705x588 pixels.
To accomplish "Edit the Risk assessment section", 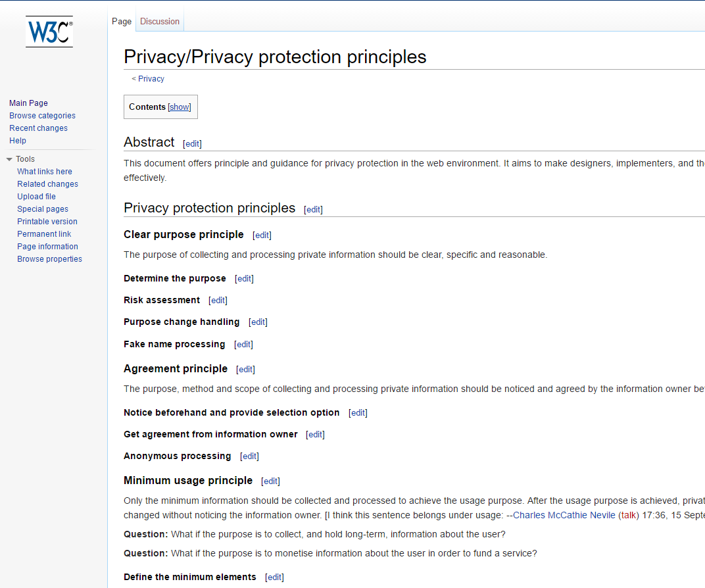I will [x=218, y=301].
